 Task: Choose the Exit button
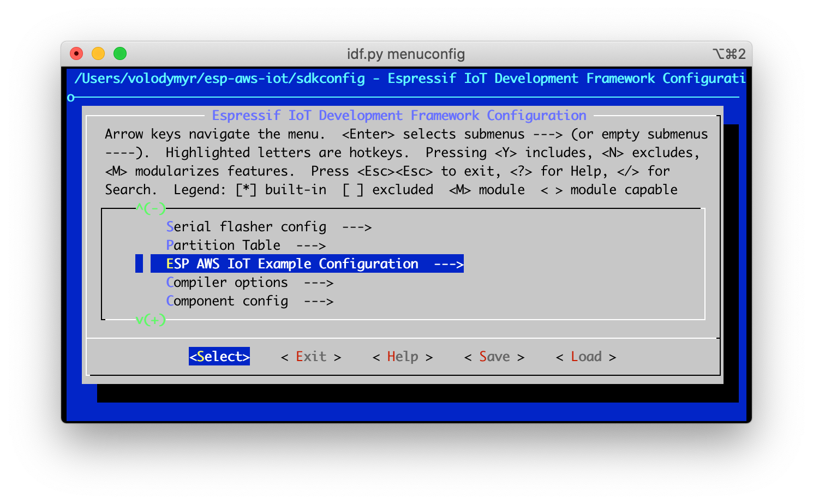pyautogui.click(x=311, y=357)
